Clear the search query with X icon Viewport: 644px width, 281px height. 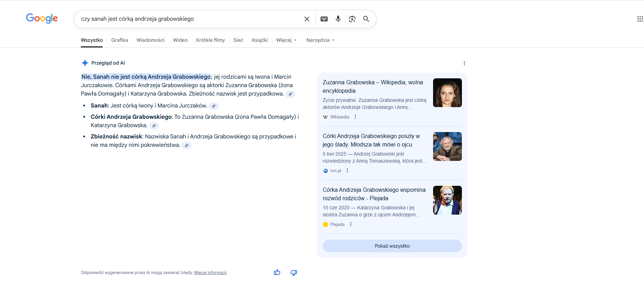(x=307, y=19)
